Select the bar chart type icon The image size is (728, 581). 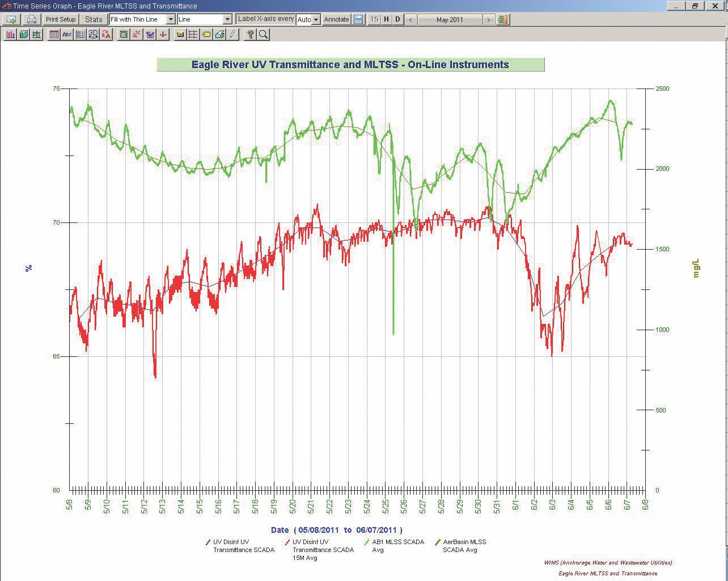pyautogui.click(x=11, y=35)
